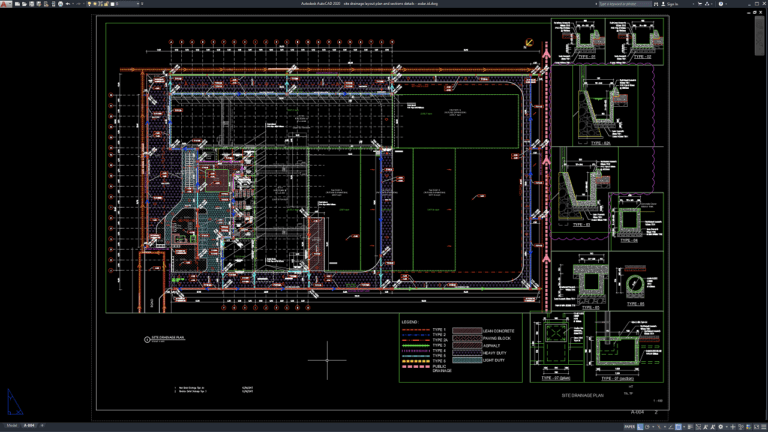Click the workspace switching gear icon
Image resolution: width=768 pixels, height=432 pixels.
[720, 427]
